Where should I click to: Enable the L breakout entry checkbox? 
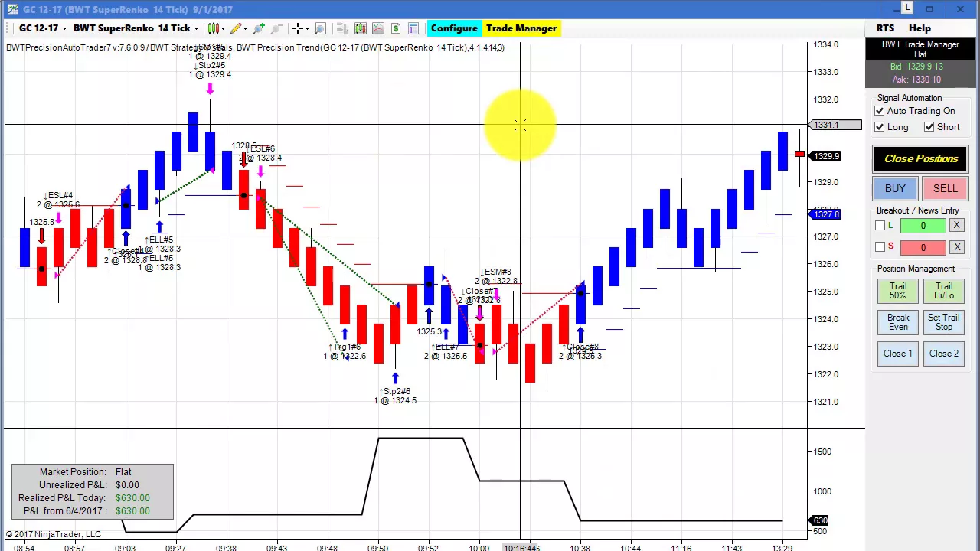pyautogui.click(x=880, y=226)
